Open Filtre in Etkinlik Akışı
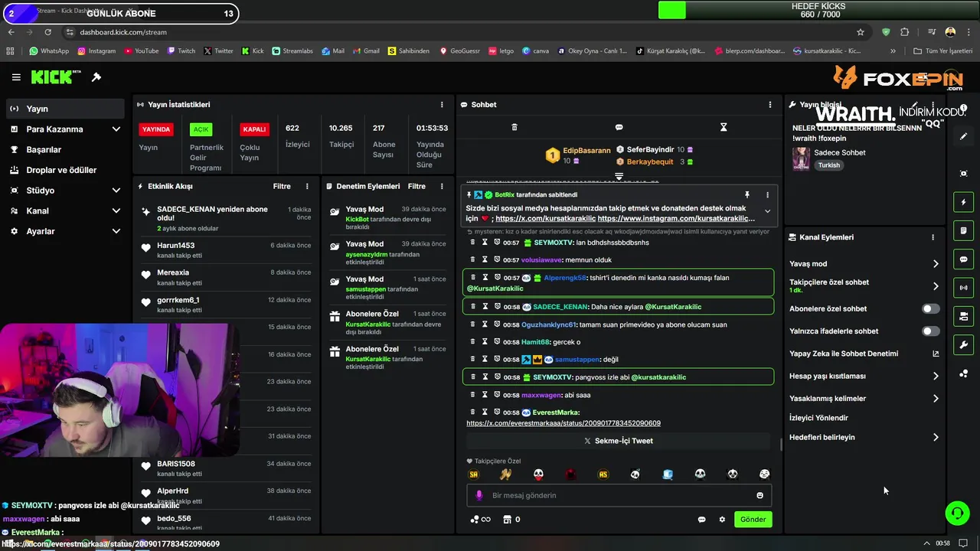This screenshot has height=551, width=980. tap(282, 186)
